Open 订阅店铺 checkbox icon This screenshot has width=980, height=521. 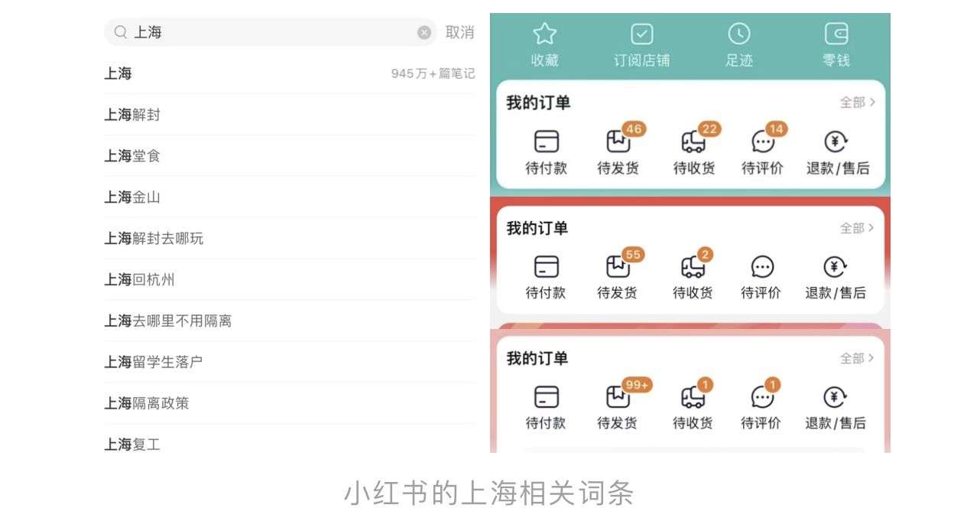point(641,34)
